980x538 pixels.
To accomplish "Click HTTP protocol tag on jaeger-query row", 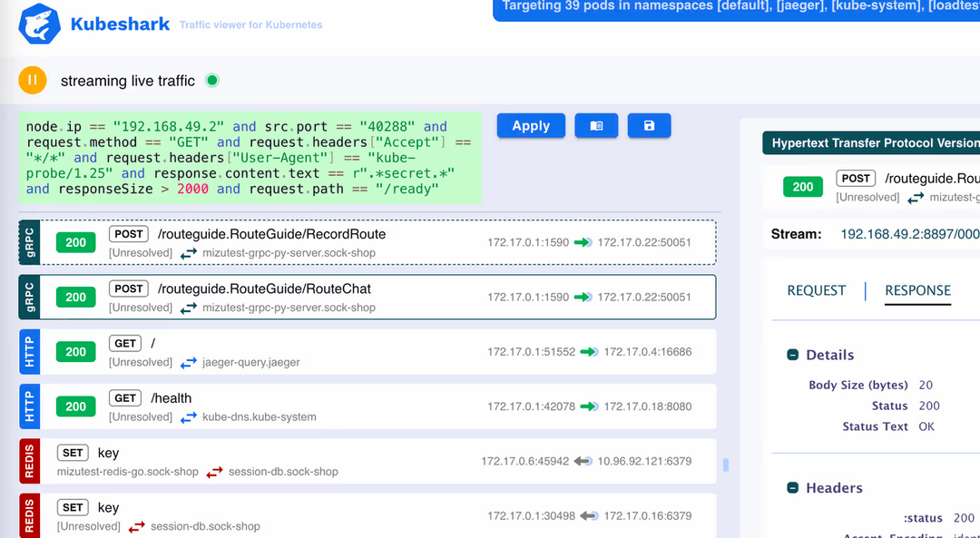I will click(x=29, y=352).
